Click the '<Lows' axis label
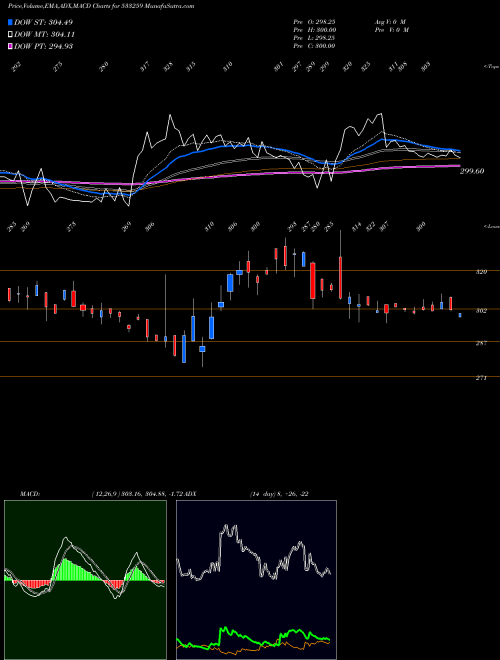 tap(492, 226)
